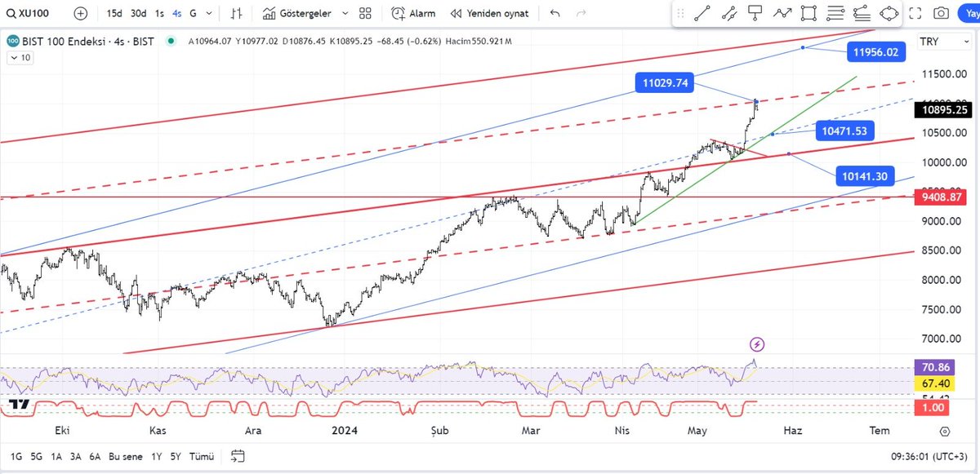The image size is (980, 474).
Task: Select the active 4s timeframe
Action: point(177,13)
